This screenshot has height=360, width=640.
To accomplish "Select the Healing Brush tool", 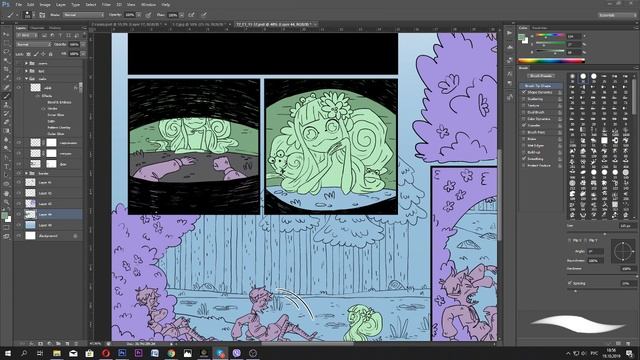I will point(6,87).
